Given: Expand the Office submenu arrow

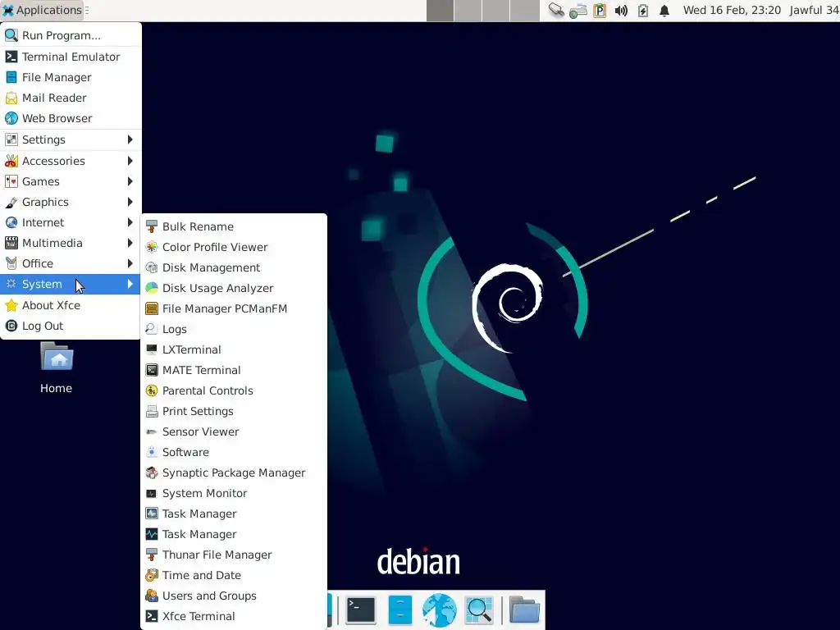Looking at the screenshot, I should [x=130, y=263].
